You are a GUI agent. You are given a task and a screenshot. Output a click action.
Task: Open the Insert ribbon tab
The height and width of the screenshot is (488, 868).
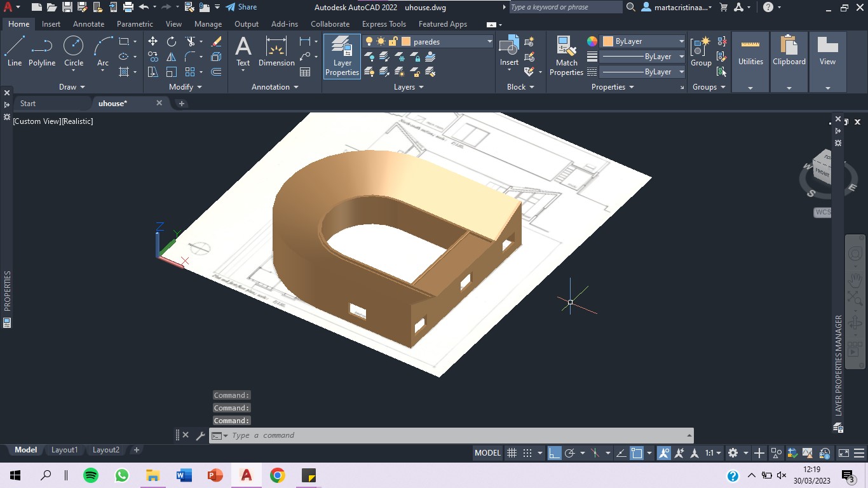(51, 24)
